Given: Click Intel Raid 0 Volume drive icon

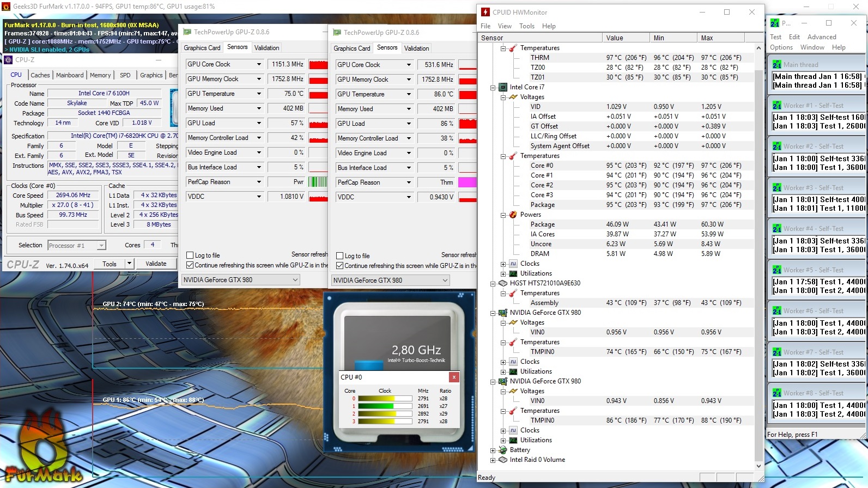Looking at the screenshot, I should 503,460.
